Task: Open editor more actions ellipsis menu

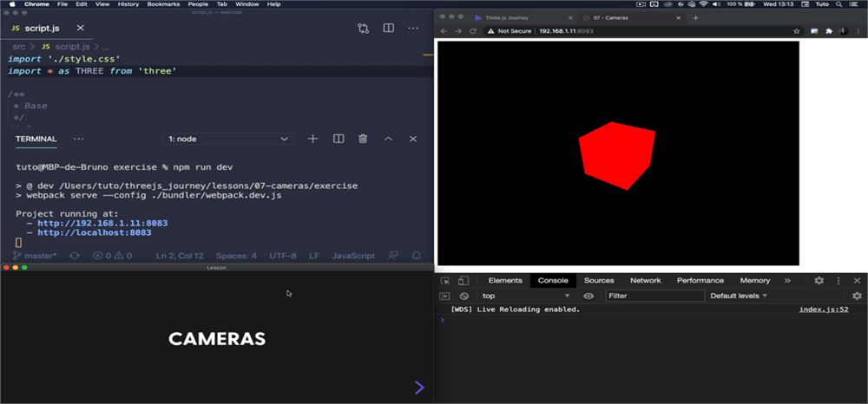Action: (413, 29)
